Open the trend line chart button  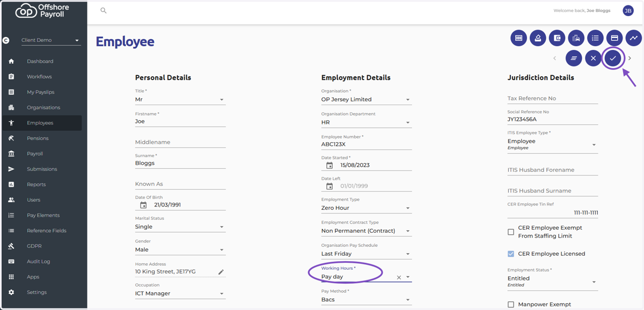tap(634, 38)
